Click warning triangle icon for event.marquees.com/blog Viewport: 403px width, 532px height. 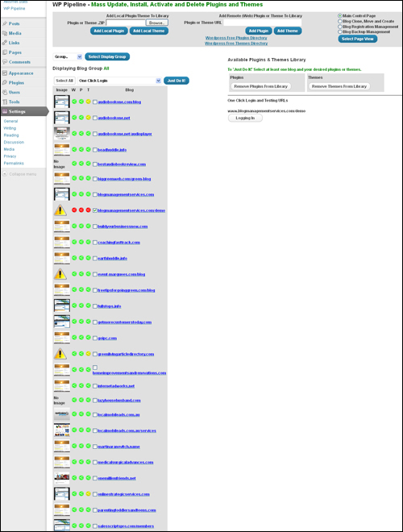[60, 273]
